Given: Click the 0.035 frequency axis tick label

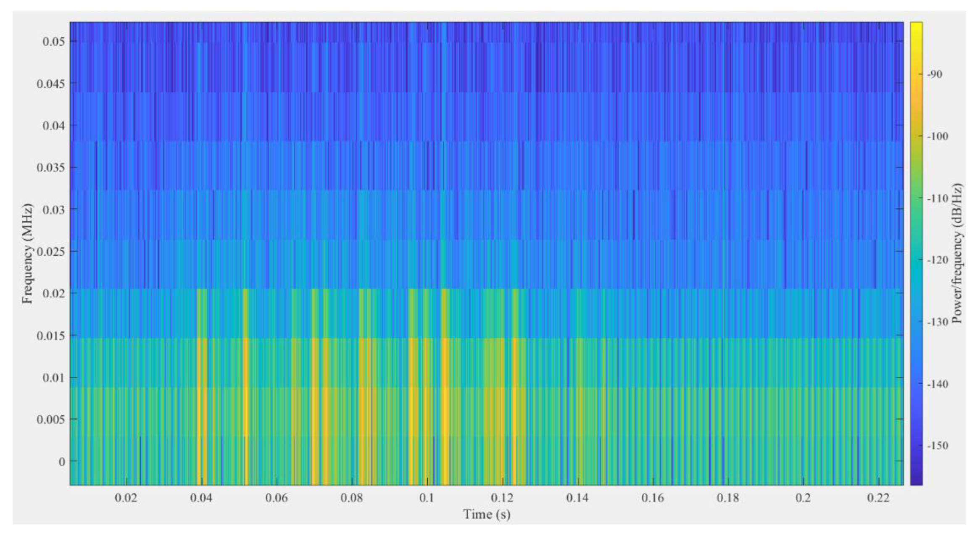Looking at the screenshot, I should pyautogui.click(x=51, y=167).
